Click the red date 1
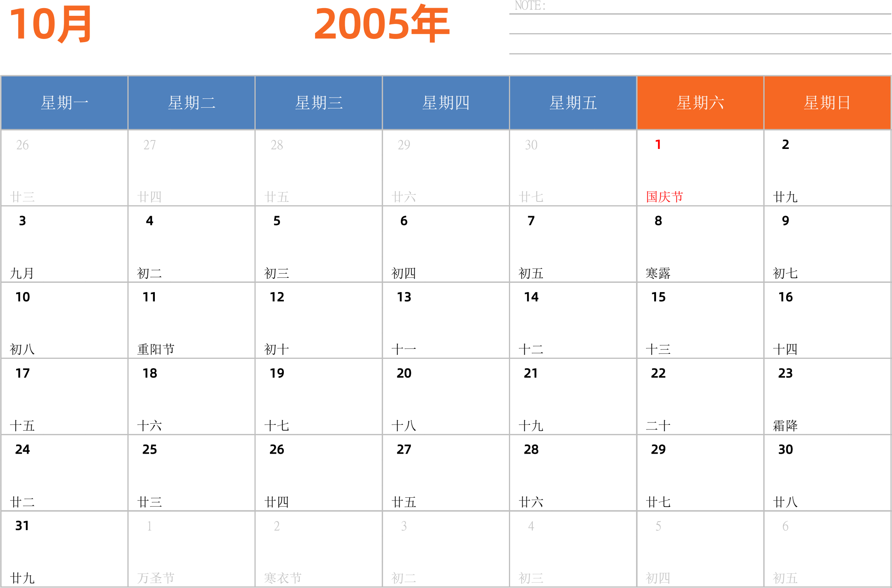Viewport: 892px width, 588px height. tap(658, 145)
